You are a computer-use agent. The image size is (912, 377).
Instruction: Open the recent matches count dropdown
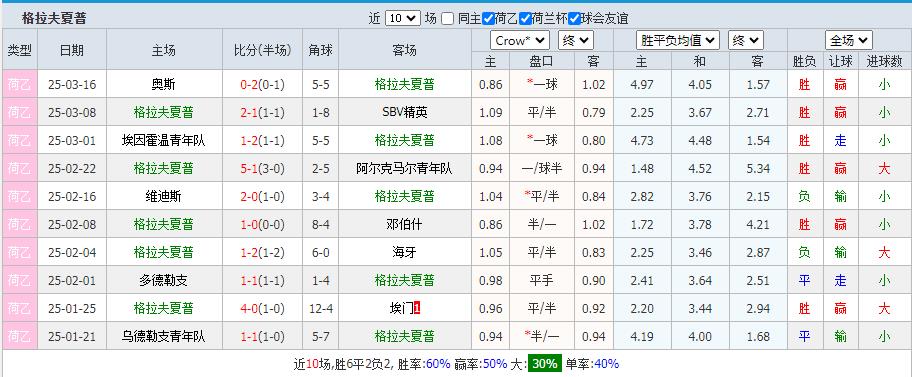coord(402,18)
